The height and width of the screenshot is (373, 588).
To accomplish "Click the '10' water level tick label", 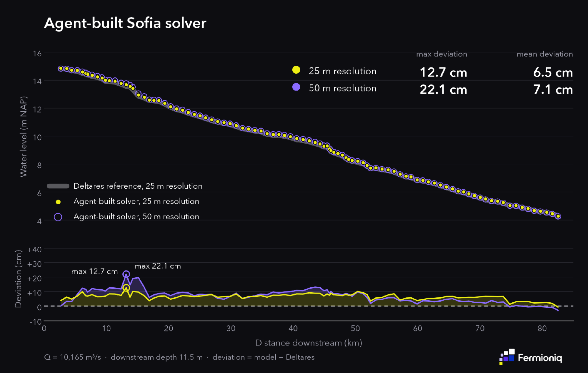I will pos(37,137).
